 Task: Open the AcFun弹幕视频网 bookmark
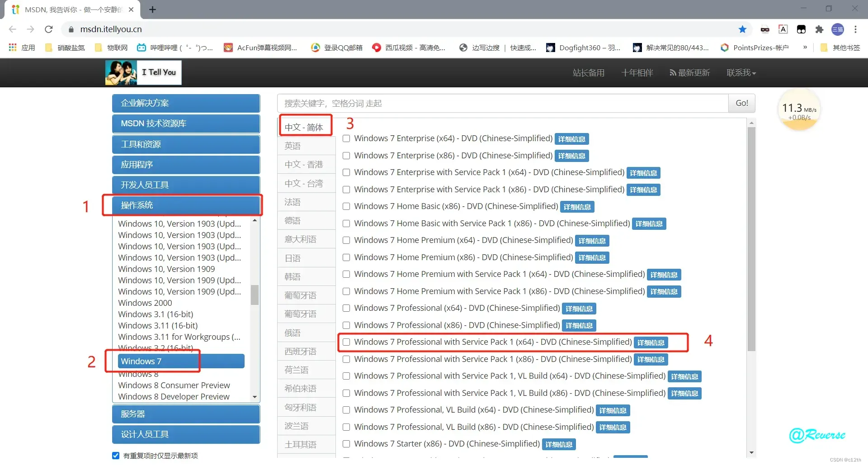click(x=261, y=48)
